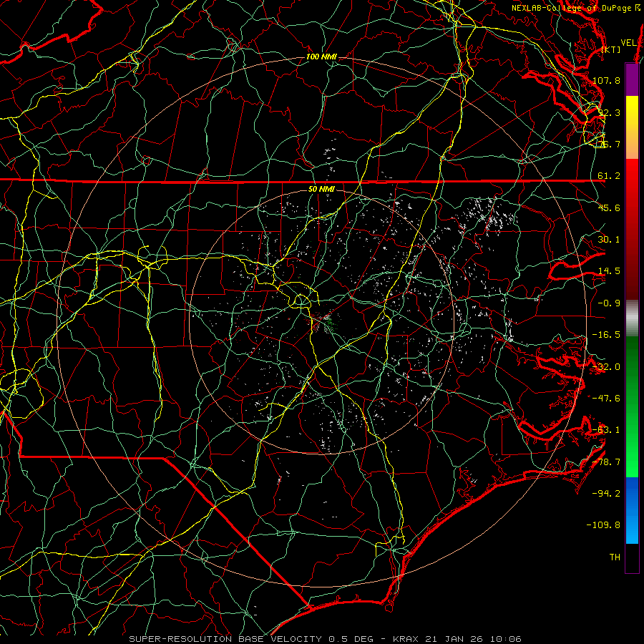The height and width of the screenshot is (644, 644).
Task: Click the 61.2 velocity scale value
Action: [x=609, y=176]
